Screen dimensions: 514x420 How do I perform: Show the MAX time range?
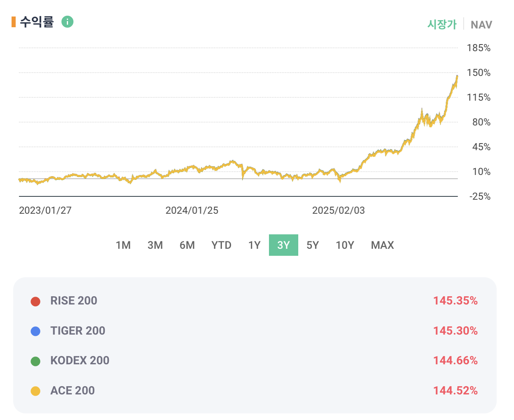(382, 245)
